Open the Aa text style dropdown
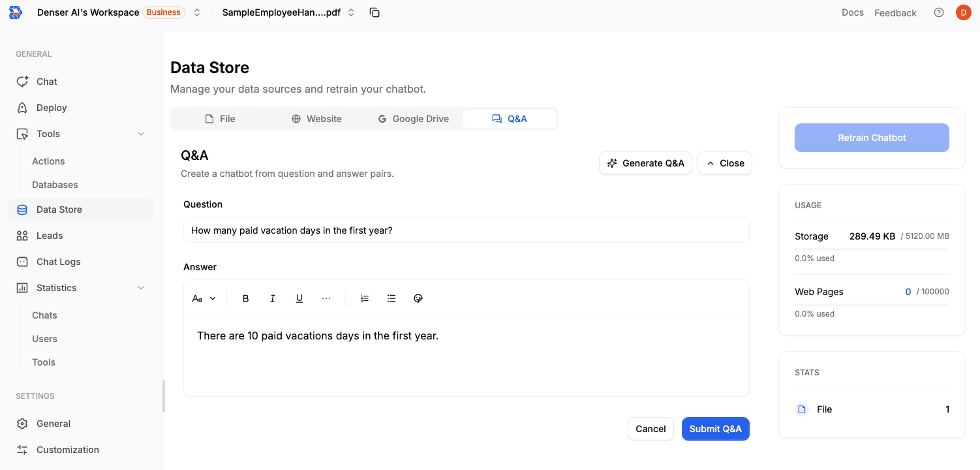The image size is (980, 470). [x=203, y=298]
